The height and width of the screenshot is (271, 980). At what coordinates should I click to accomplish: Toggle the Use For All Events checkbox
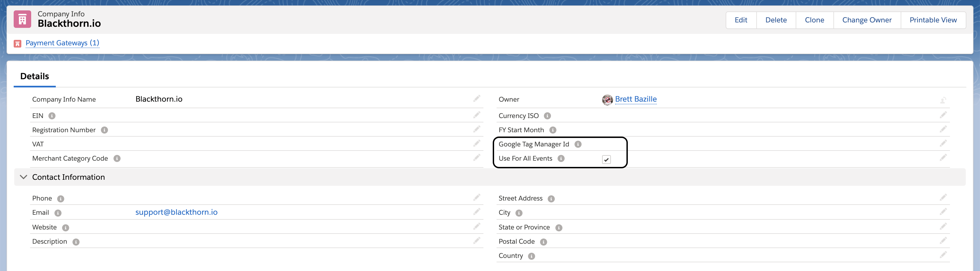(606, 160)
